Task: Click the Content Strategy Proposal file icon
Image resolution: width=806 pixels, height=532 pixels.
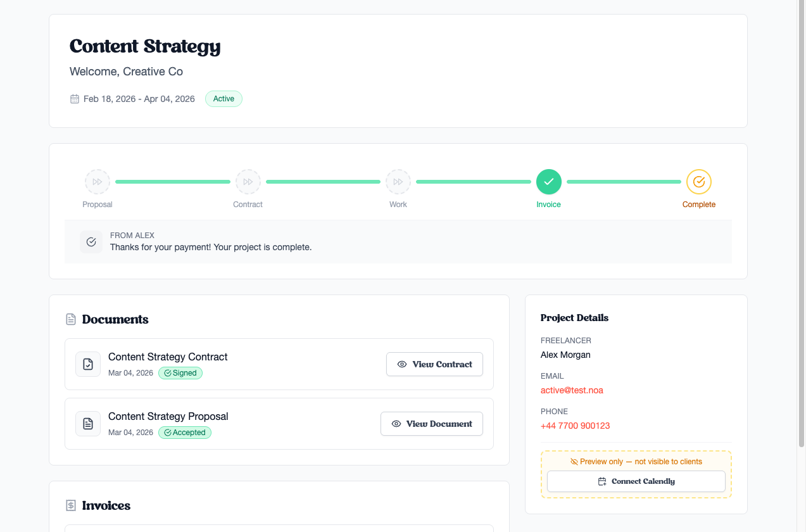Action: (x=88, y=424)
